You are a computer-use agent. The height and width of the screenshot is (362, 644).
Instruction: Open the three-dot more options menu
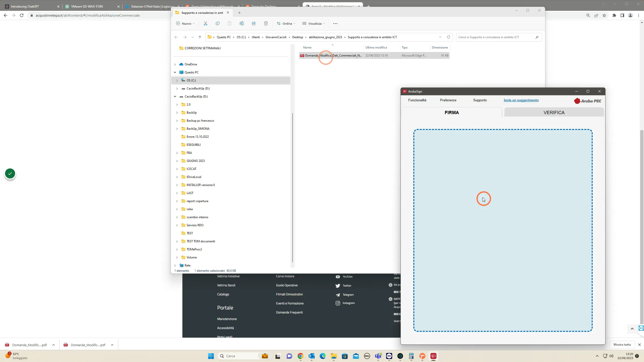pyautogui.click(x=335, y=23)
